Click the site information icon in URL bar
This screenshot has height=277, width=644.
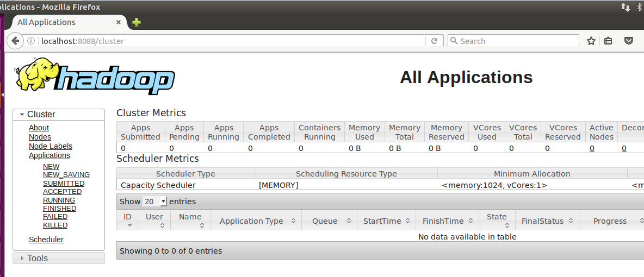coord(31,41)
